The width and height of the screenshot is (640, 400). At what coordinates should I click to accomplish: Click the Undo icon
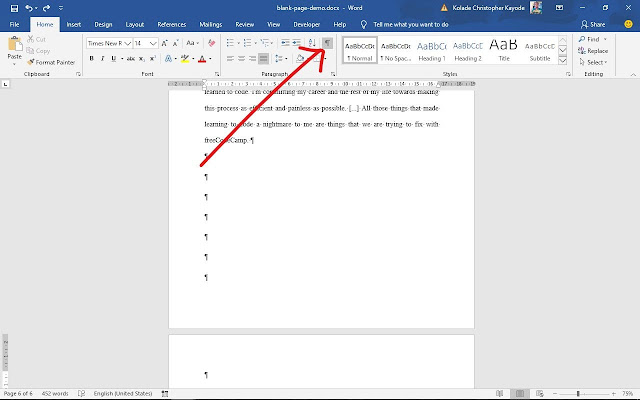tap(29, 8)
